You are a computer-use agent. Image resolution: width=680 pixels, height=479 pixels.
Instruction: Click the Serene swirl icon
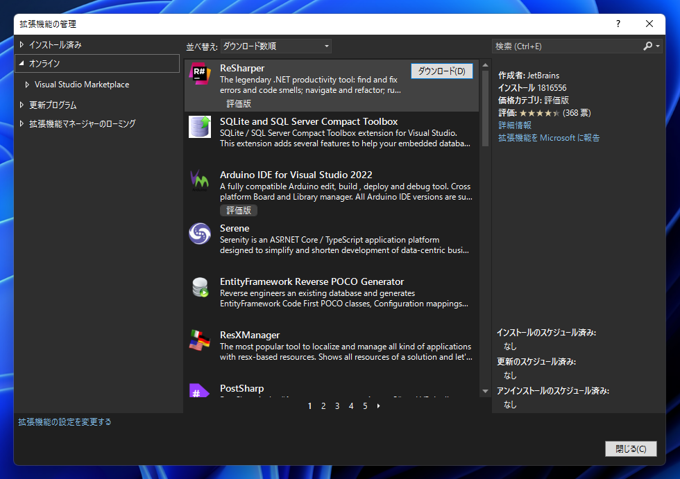click(x=200, y=234)
